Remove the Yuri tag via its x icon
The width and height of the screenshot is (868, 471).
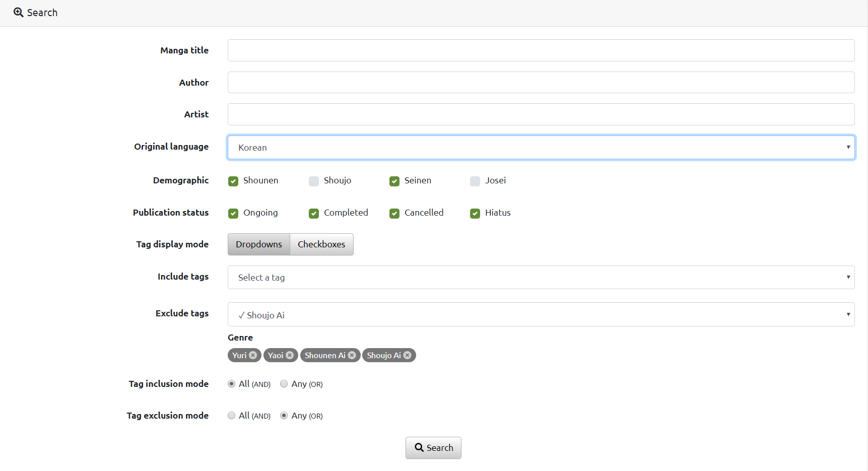pyautogui.click(x=253, y=355)
